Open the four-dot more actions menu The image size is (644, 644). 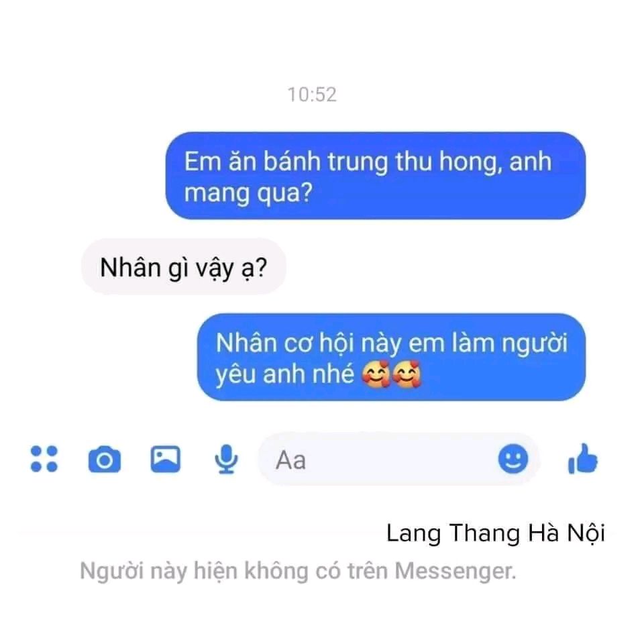pos(44,459)
